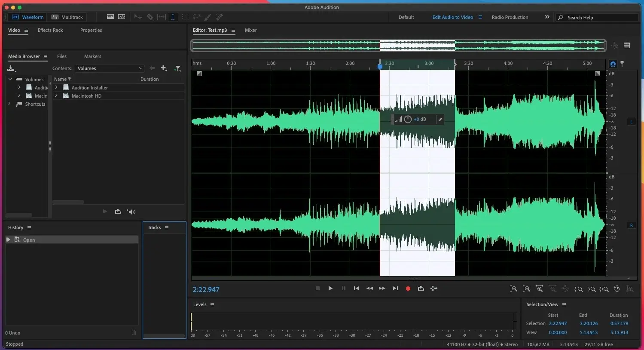Click the Search Help field
644x350 pixels.
tap(597, 18)
